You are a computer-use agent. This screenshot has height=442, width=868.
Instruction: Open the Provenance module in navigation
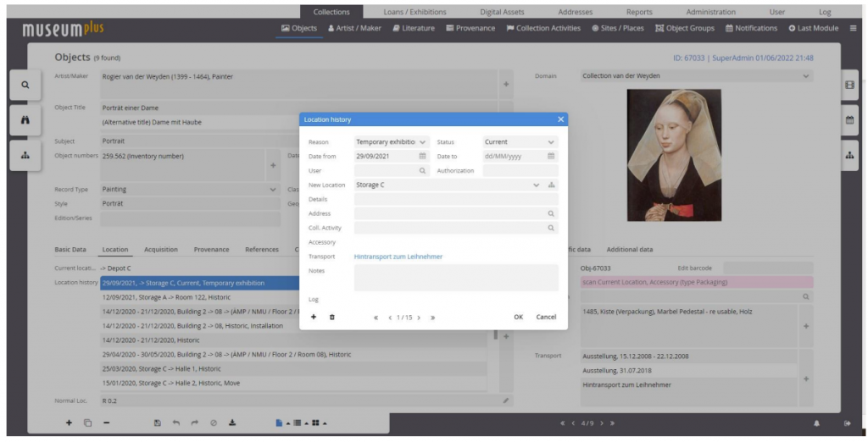(x=470, y=28)
